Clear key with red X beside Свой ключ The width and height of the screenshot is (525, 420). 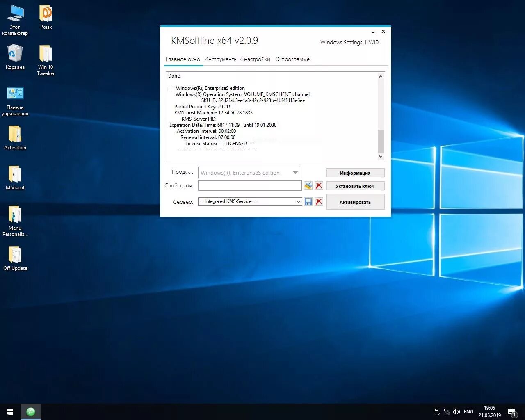pos(319,186)
